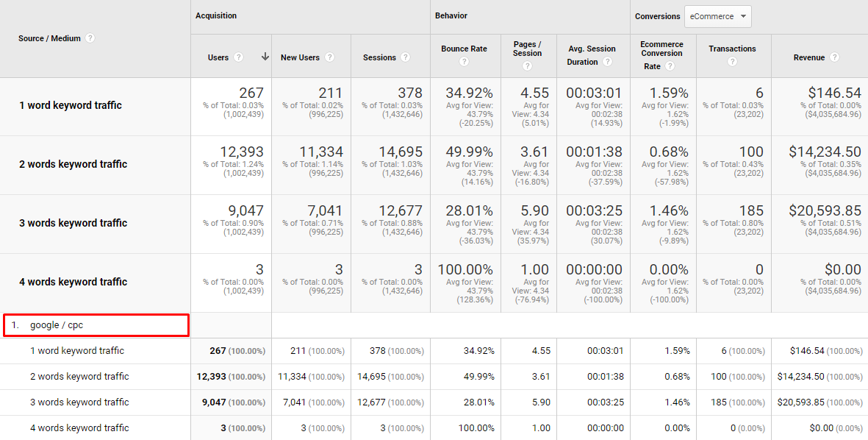Click the New Users help icon
Screen dimensions: 868x440
point(329,57)
